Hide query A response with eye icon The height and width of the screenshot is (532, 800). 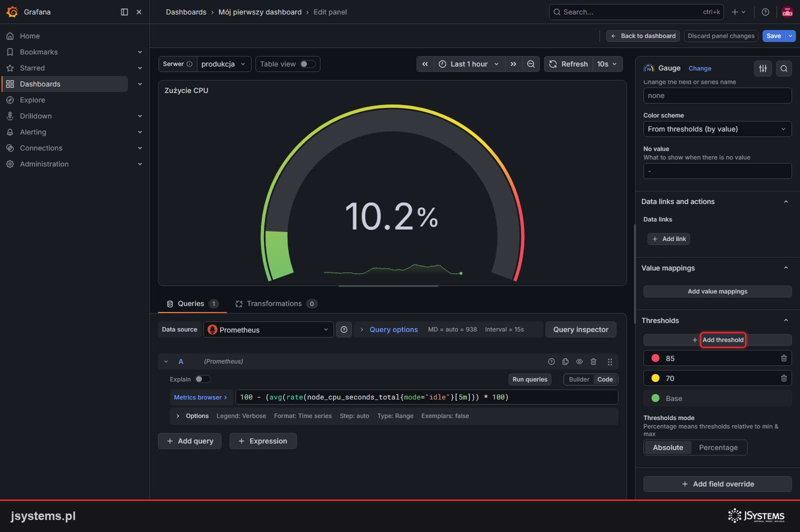pos(579,361)
